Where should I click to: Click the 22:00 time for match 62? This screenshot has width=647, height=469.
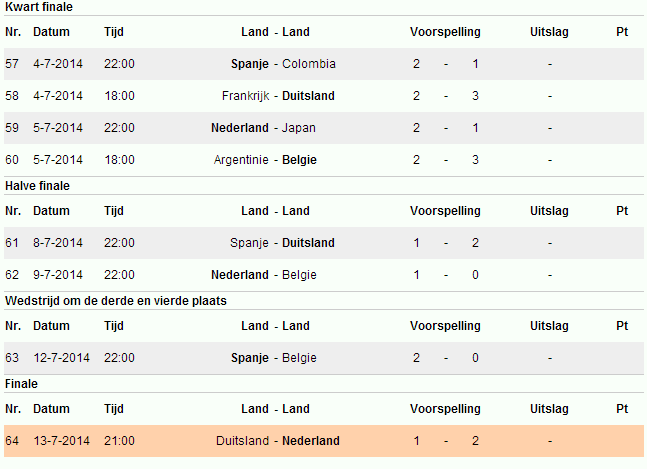[x=119, y=275]
